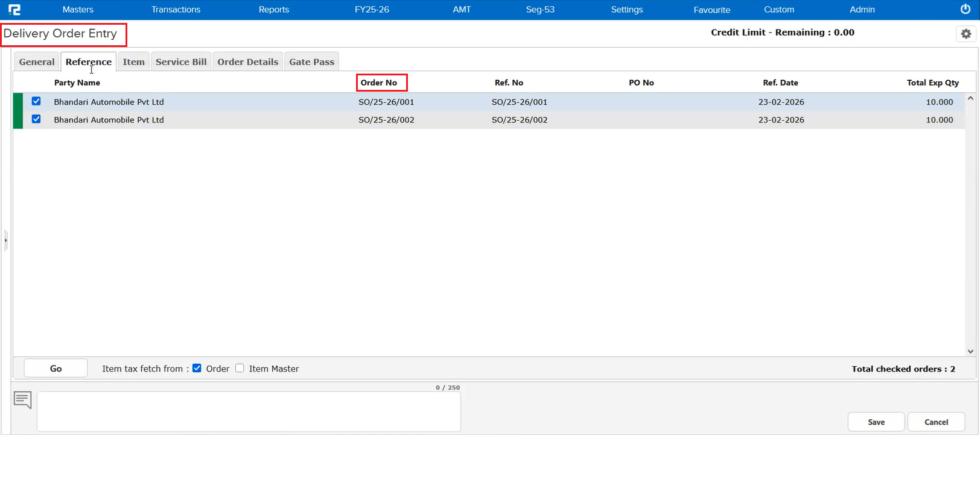
Task: Click the remarks comment icon
Action: (23, 400)
